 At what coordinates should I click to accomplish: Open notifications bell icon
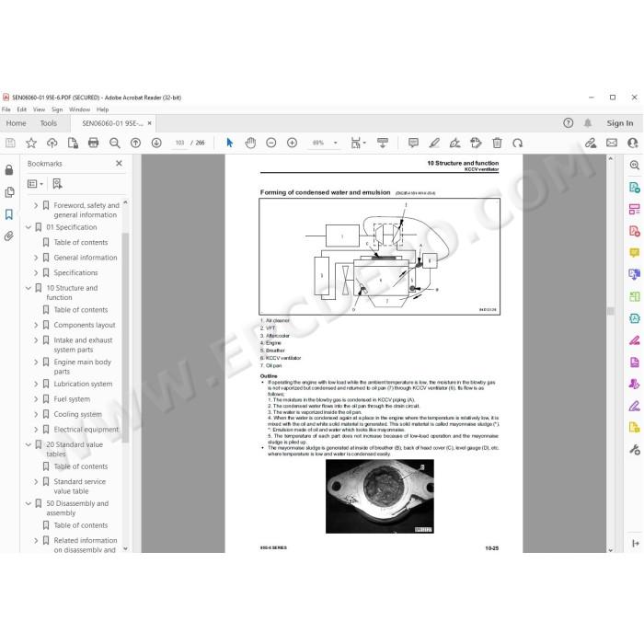pos(588,122)
